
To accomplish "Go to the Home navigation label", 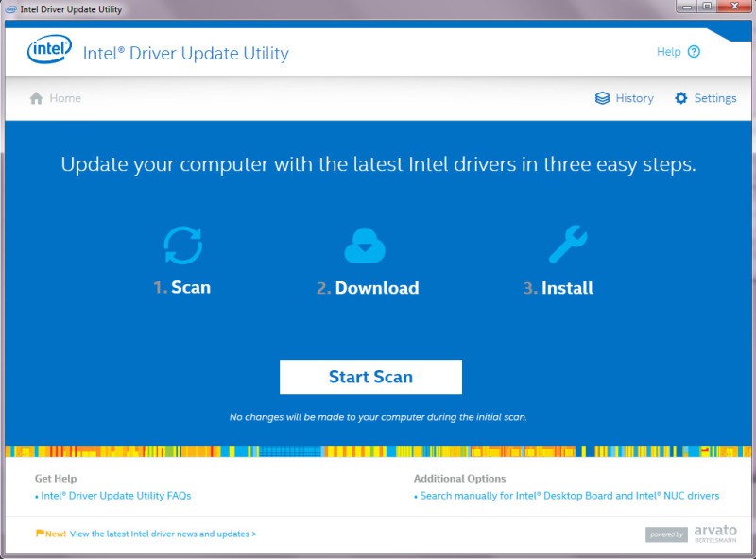I will click(x=65, y=98).
